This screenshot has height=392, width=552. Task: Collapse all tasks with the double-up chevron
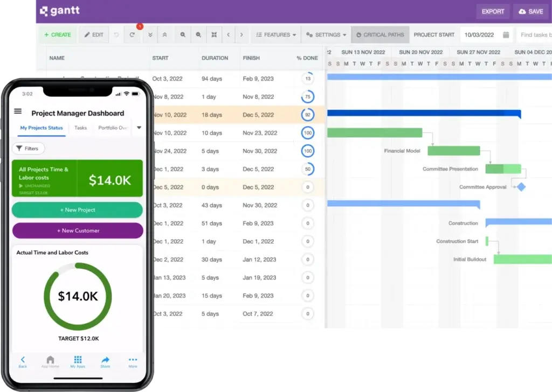[x=164, y=35]
